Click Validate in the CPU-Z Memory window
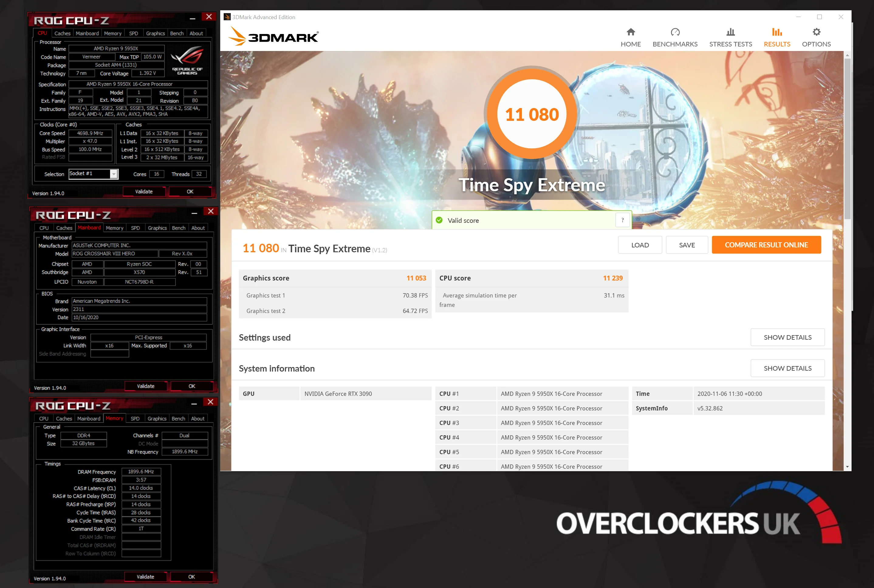Screen dimensions: 874x588 pyautogui.click(x=145, y=576)
